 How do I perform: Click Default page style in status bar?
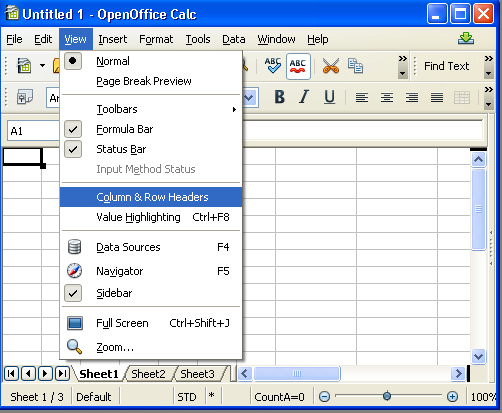(94, 397)
